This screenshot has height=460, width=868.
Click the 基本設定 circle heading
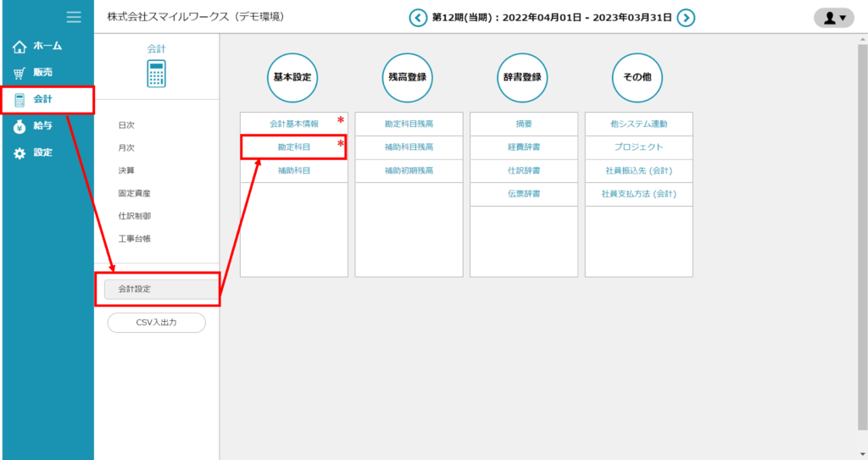(x=292, y=77)
